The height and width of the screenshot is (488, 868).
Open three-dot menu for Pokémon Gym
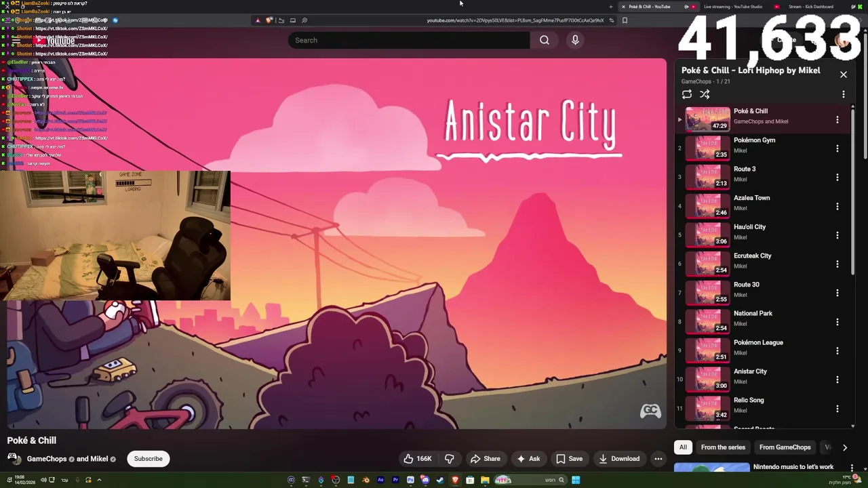[x=837, y=148]
